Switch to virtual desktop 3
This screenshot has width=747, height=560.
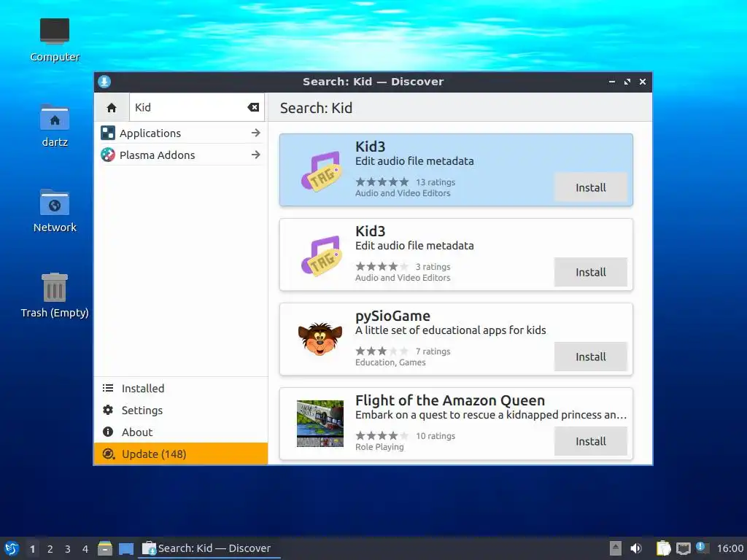(68, 549)
